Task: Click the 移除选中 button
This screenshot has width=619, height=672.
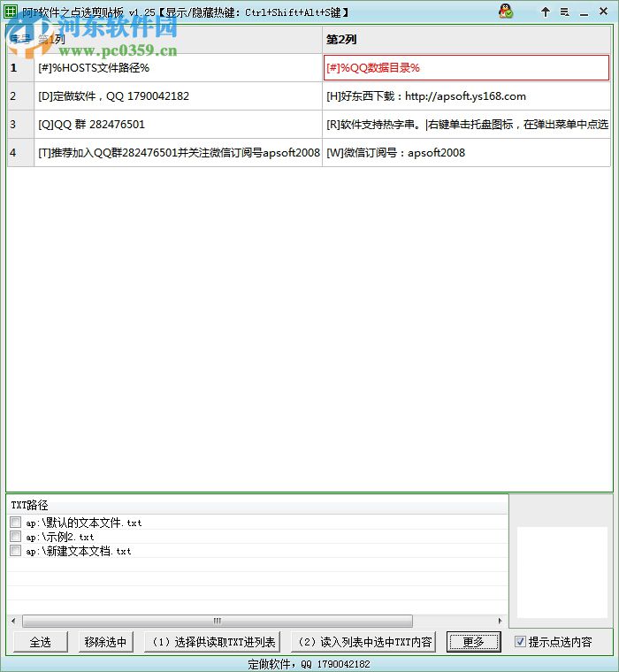Action: coord(105,642)
